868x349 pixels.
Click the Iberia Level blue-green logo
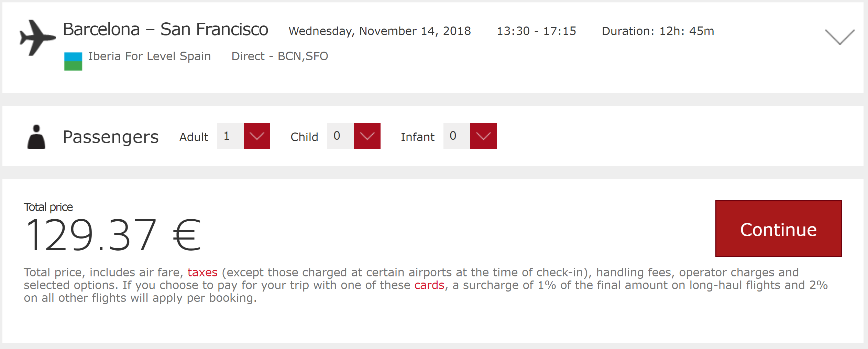click(x=73, y=61)
